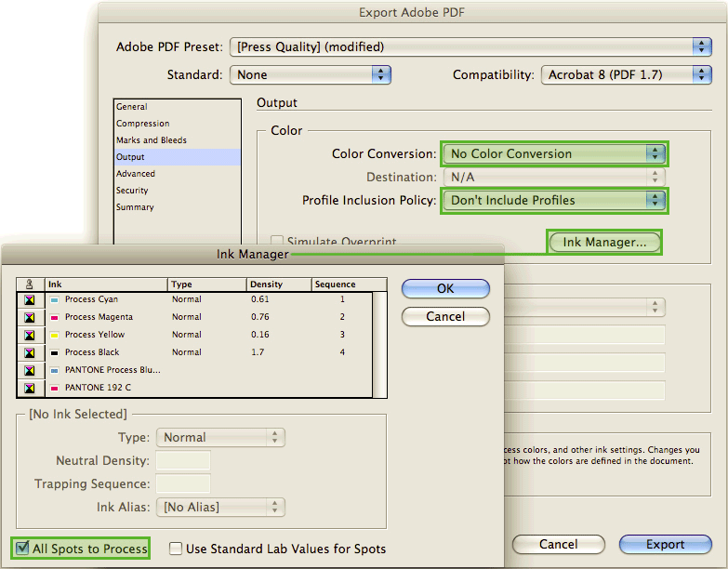
Task: Click ink type icon beside Process Yellow
Action: click(x=31, y=336)
